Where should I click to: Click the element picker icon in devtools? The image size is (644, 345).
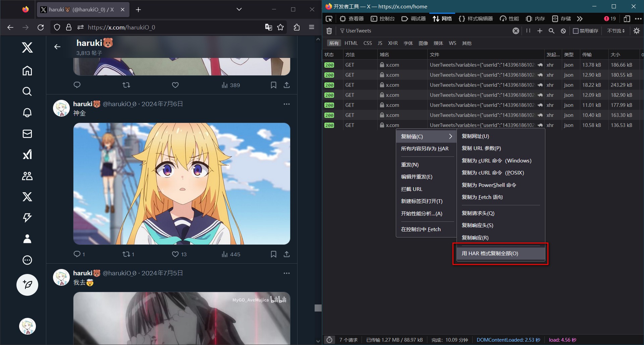pyautogui.click(x=329, y=19)
